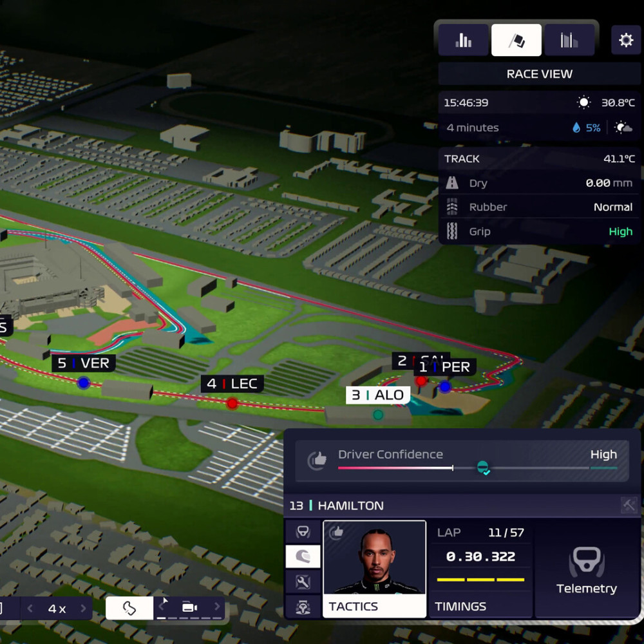The image size is (644, 644).
Task: Select the LEC driver label
Action: click(232, 384)
